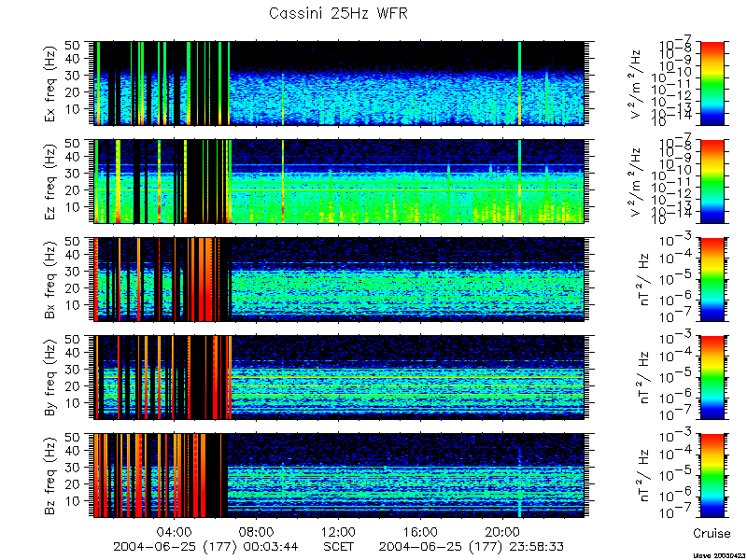Click the '04:00' time axis label
Image resolution: width=747 pixels, height=560 pixels.
point(176,531)
